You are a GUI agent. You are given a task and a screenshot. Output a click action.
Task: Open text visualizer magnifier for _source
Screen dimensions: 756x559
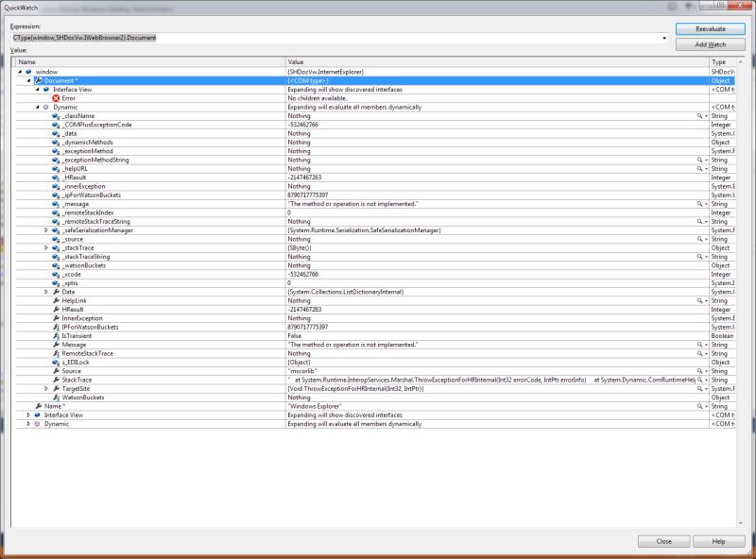point(699,239)
